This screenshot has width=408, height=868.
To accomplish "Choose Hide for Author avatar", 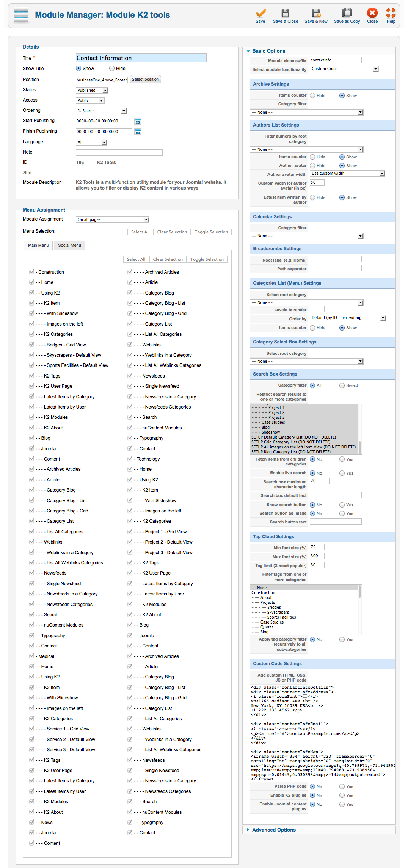I will [312, 166].
